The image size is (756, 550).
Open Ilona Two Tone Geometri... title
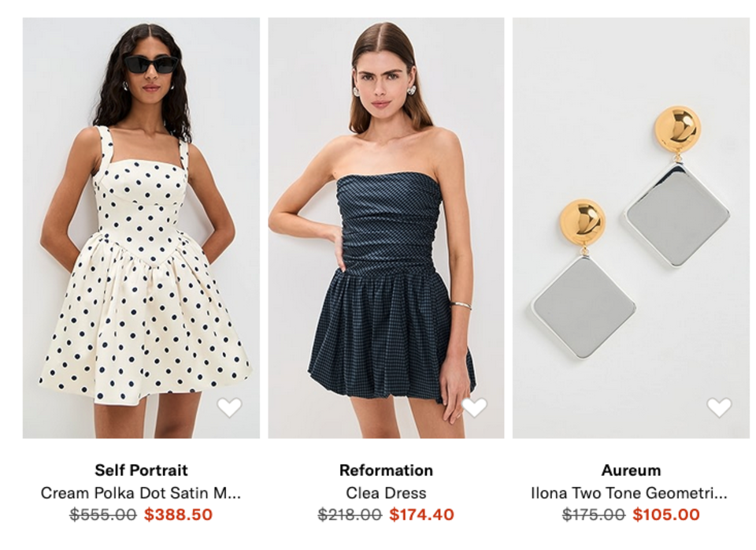coord(629,493)
